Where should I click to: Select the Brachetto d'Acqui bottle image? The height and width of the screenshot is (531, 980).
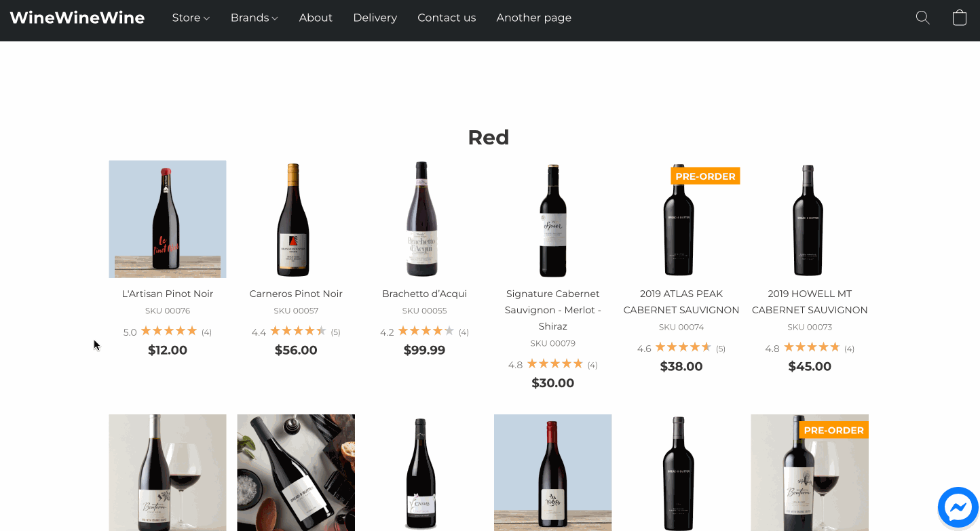tap(424, 219)
